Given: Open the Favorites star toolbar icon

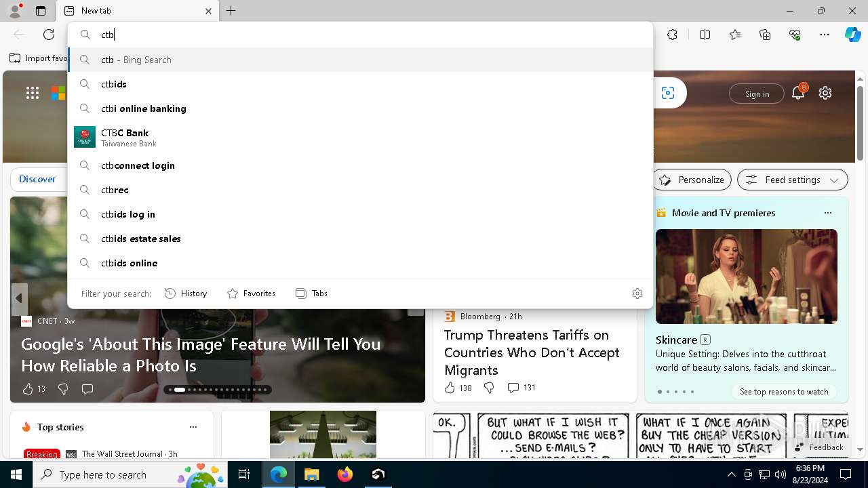Looking at the screenshot, I should pyautogui.click(x=735, y=35).
